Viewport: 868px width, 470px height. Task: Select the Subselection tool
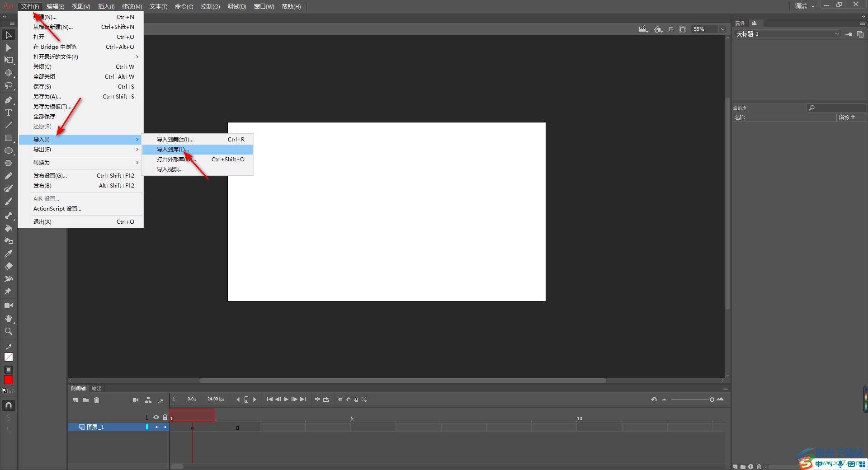[x=9, y=47]
